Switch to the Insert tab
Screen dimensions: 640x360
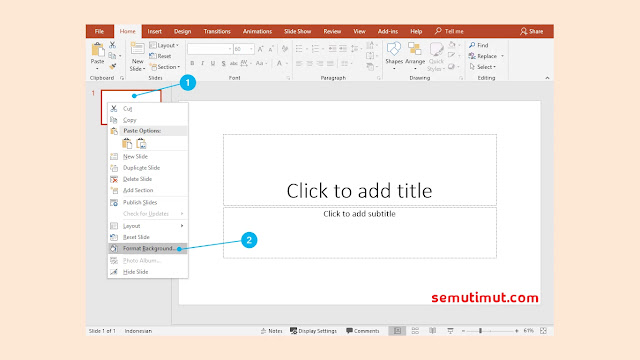[154, 31]
